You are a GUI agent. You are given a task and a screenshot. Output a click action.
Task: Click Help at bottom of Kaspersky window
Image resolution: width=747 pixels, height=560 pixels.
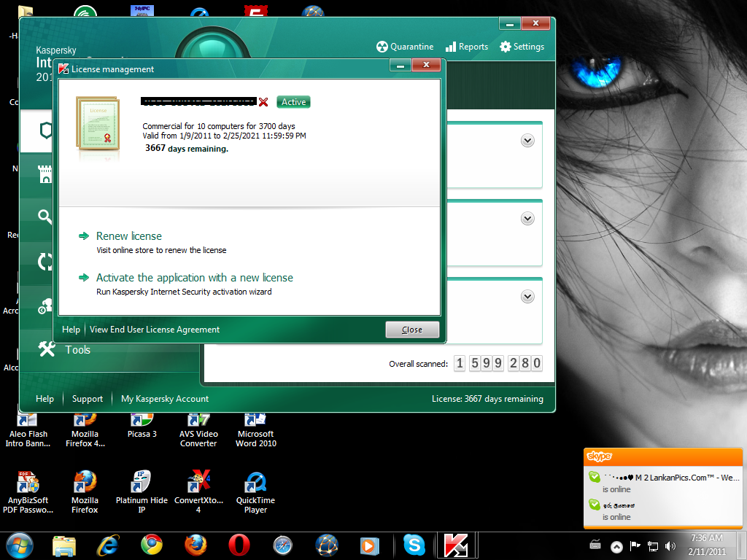(x=44, y=399)
